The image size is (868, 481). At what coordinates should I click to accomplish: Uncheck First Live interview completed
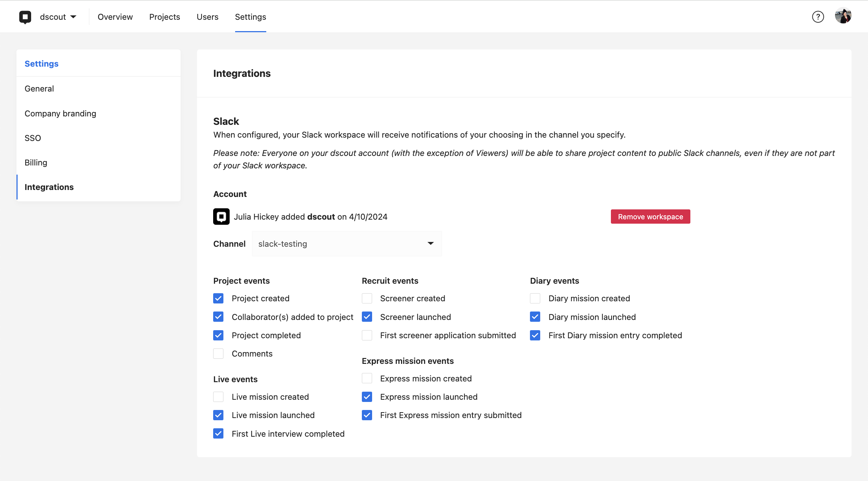(x=218, y=434)
